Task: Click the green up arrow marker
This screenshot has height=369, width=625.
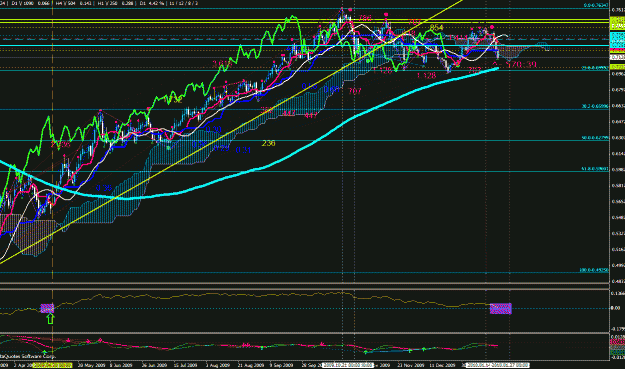Action: tap(50, 318)
